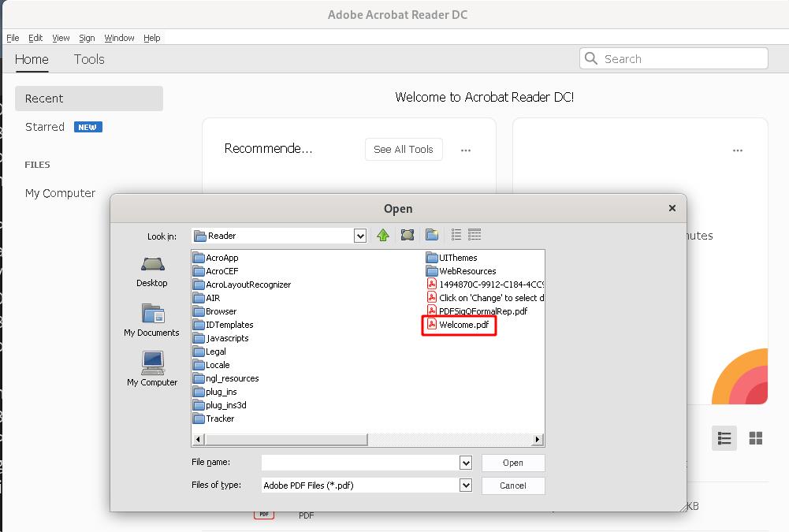Expand the Look in Reader dropdown

(359, 236)
